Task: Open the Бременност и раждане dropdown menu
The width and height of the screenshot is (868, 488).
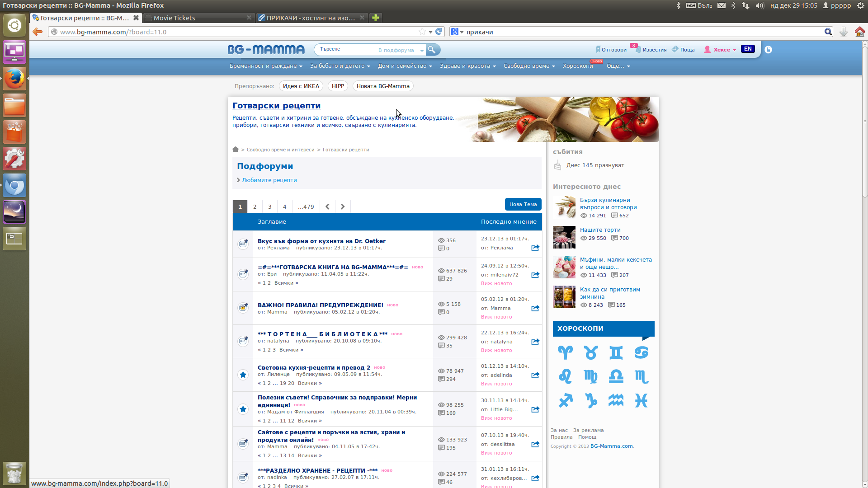Action: [266, 66]
